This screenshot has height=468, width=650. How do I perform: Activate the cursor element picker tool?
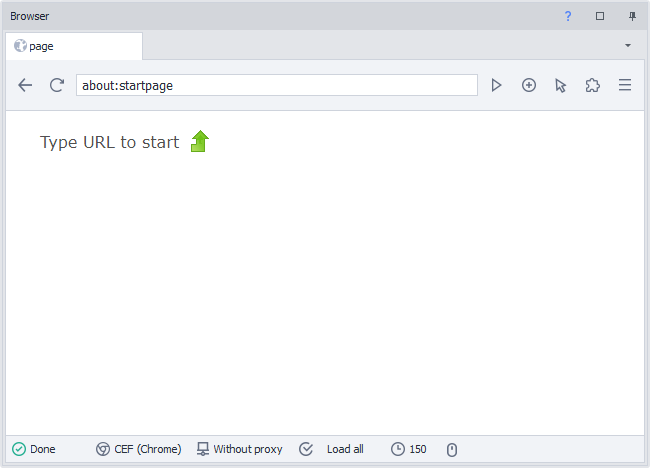pos(561,86)
